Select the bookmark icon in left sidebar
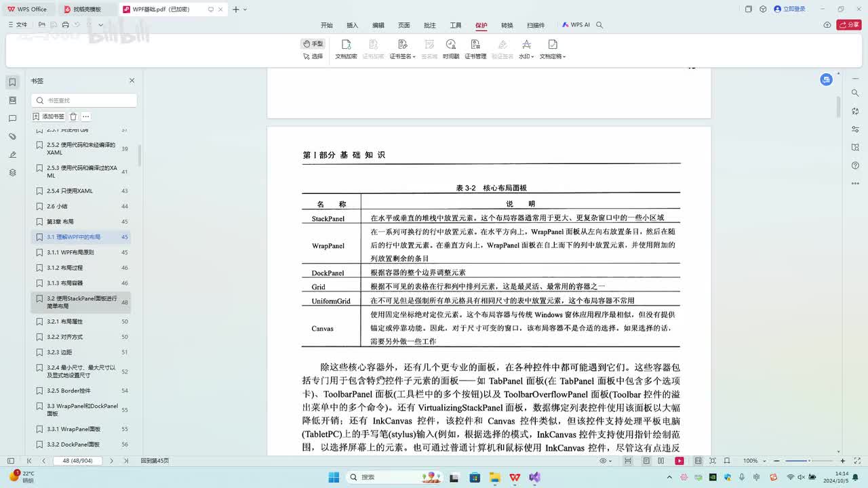Screen dimensions: 868x488 12,82
